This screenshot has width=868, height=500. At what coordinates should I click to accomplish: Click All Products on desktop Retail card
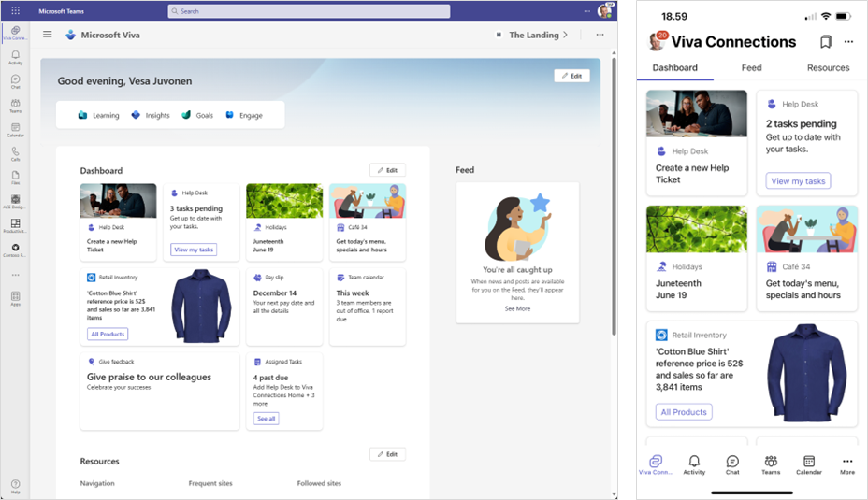(108, 334)
